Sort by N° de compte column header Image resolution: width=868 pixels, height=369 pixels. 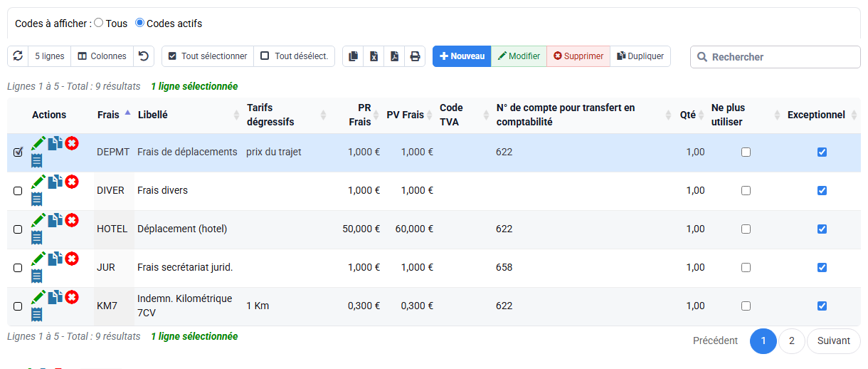(x=583, y=115)
